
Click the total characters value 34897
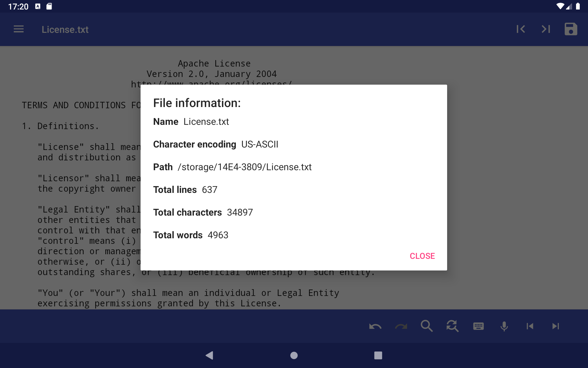click(x=240, y=213)
